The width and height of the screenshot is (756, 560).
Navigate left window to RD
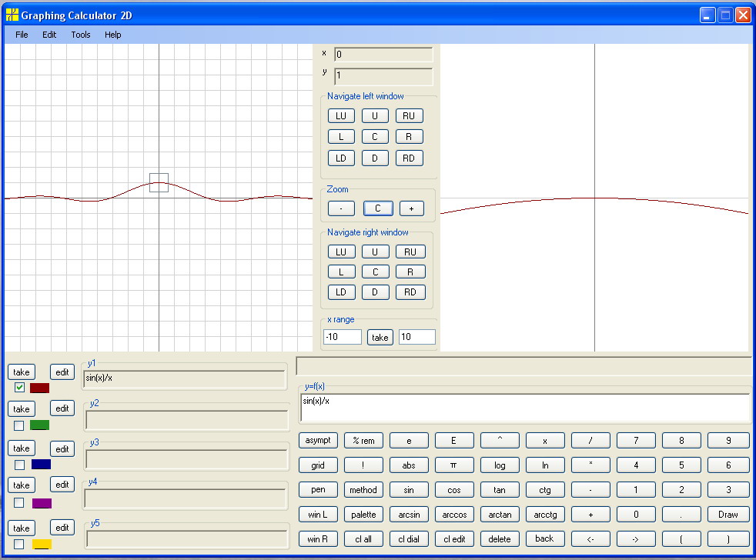point(409,158)
